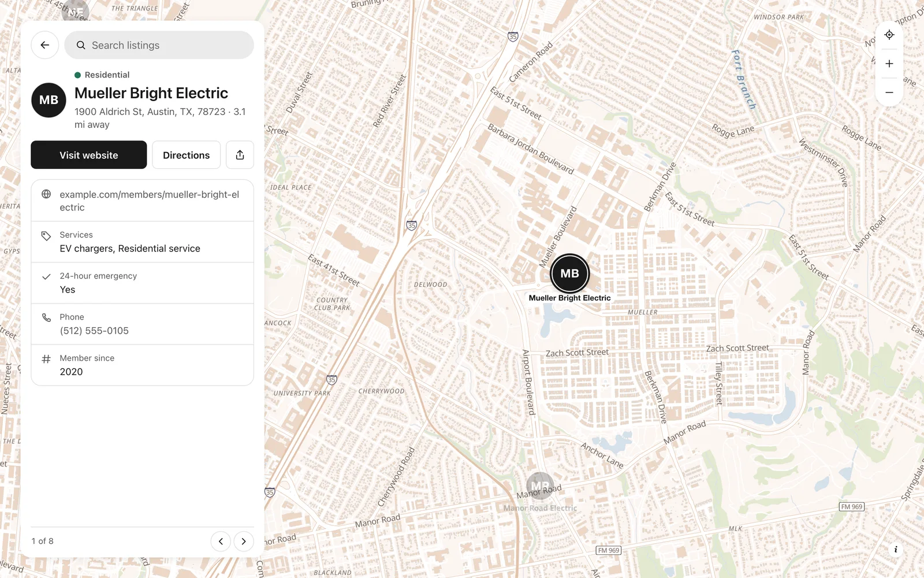Click the partly hidden marker near 45th Street
The width and height of the screenshot is (924, 578).
click(x=77, y=12)
